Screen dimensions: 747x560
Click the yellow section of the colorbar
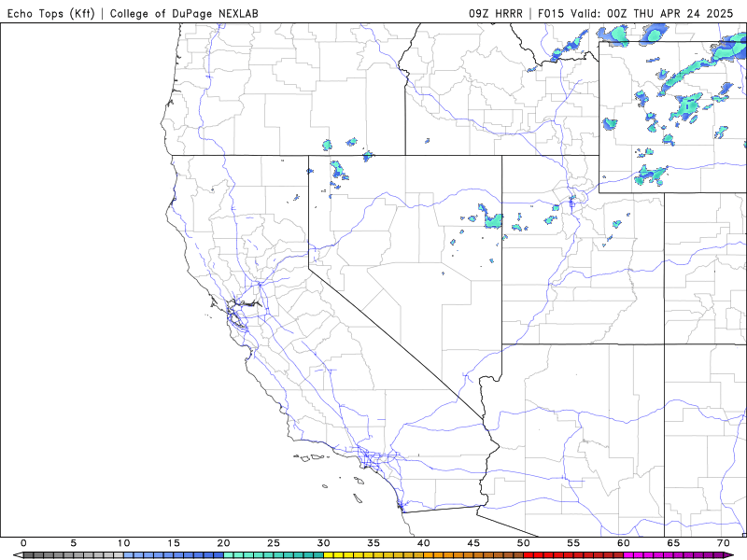click(373, 555)
